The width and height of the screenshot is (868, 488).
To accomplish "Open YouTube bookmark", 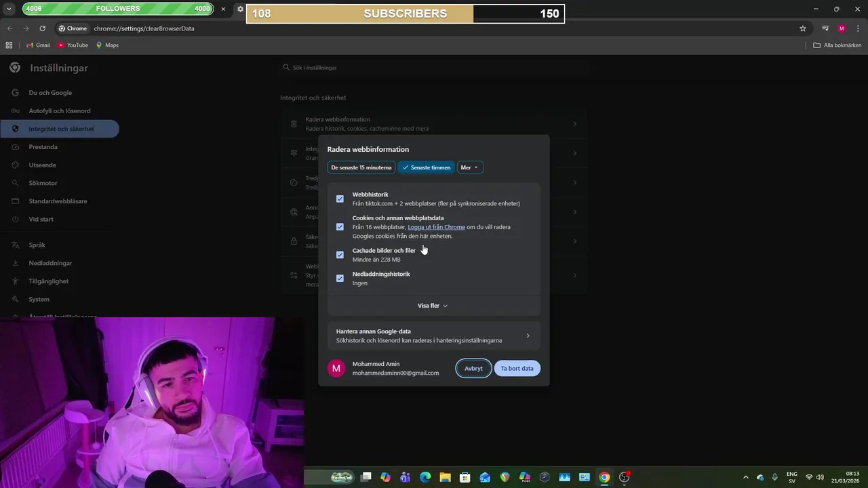I will click(73, 45).
